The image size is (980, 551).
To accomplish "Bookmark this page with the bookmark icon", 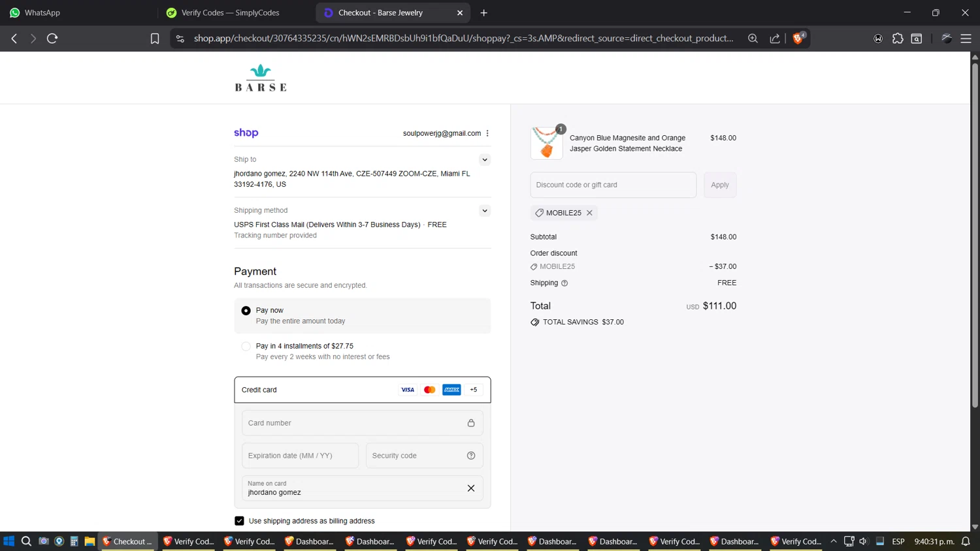I will pos(155,39).
